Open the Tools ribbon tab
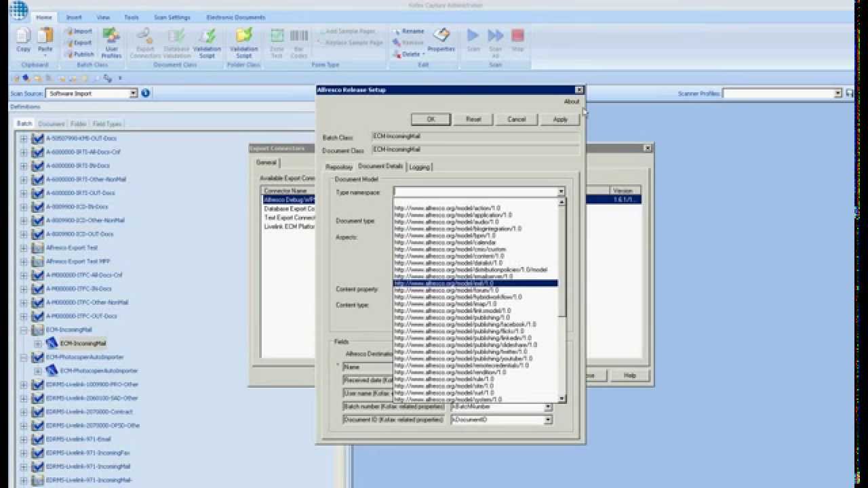Screen dimensions: 868x488 coord(132,17)
